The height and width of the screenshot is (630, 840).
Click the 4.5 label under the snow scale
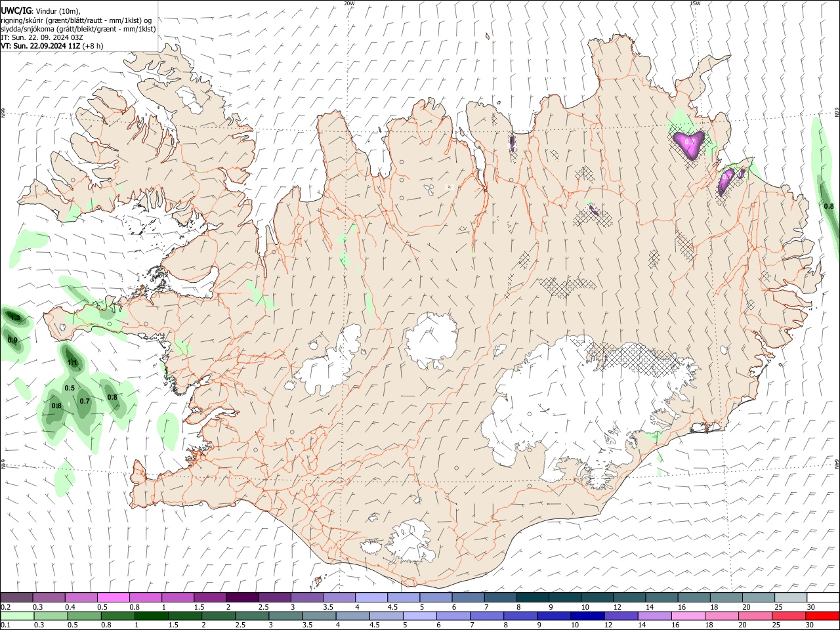(x=392, y=607)
